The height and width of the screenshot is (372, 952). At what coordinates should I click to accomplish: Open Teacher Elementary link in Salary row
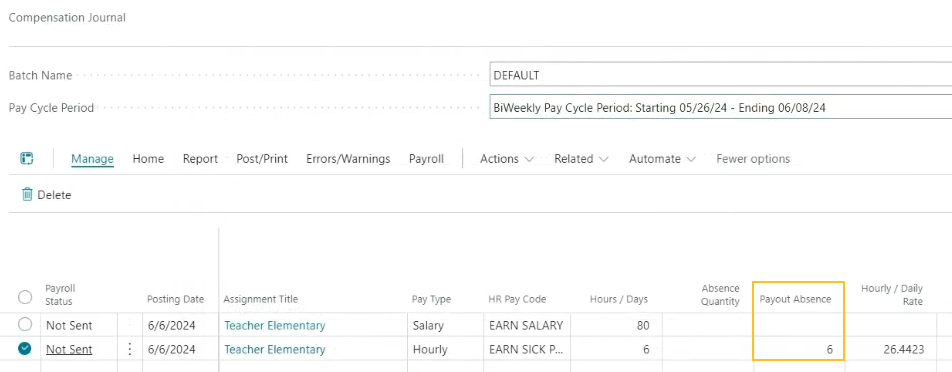(275, 325)
